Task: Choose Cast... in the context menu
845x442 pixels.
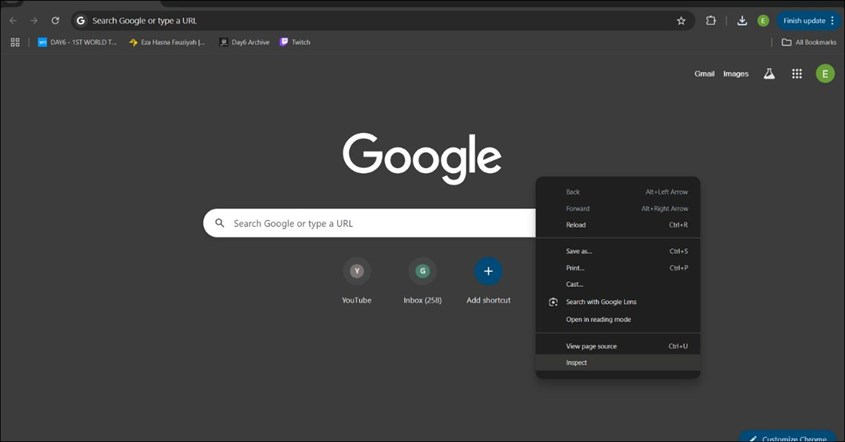Action: click(618, 284)
